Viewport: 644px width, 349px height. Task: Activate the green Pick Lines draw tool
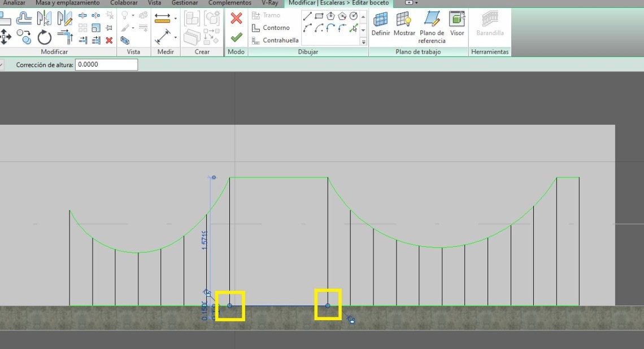[x=354, y=28]
